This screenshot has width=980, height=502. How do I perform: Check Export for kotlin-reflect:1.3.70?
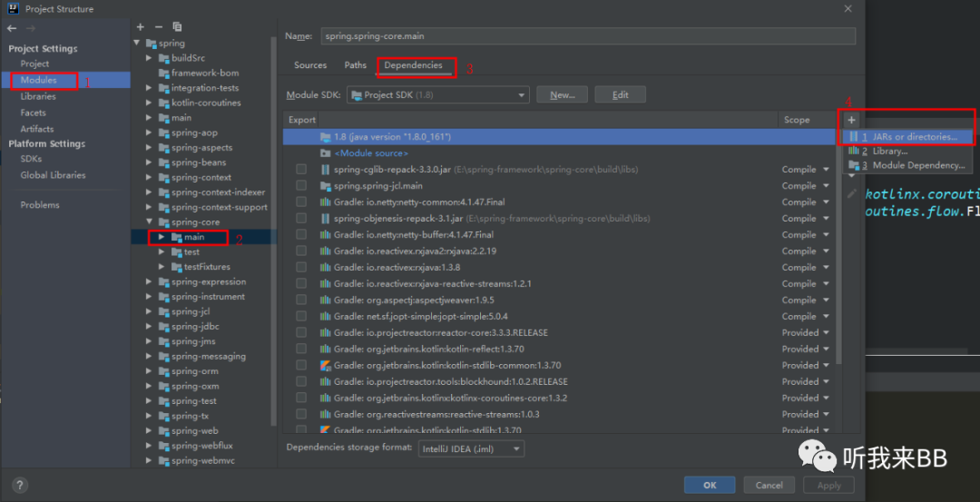[301, 349]
